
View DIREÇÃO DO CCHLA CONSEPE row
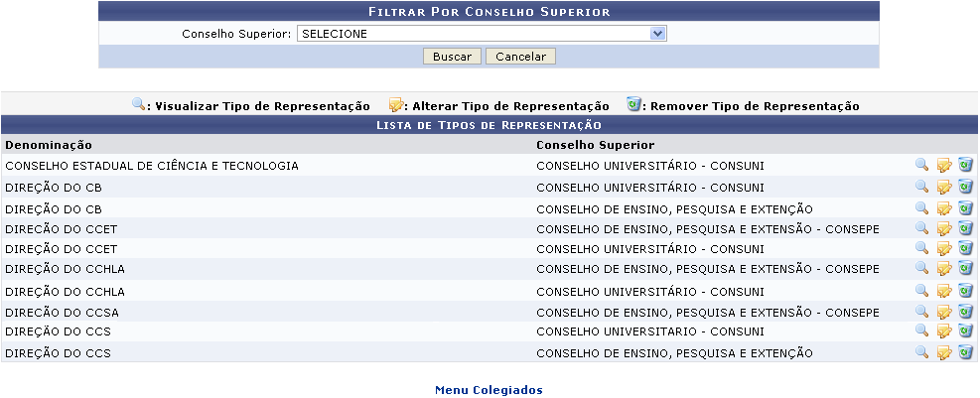(x=921, y=267)
